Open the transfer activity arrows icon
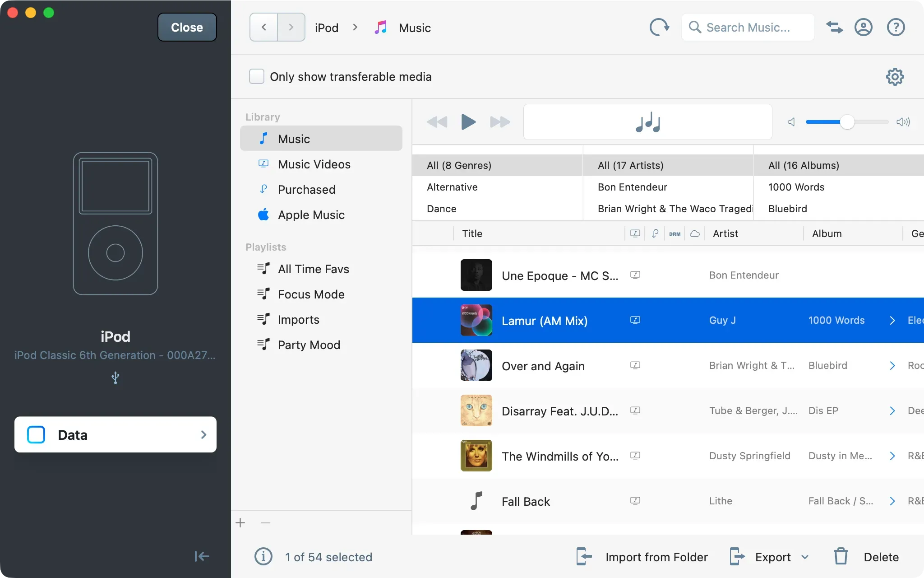The width and height of the screenshot is (924, 578). click(x=834, y=28)
